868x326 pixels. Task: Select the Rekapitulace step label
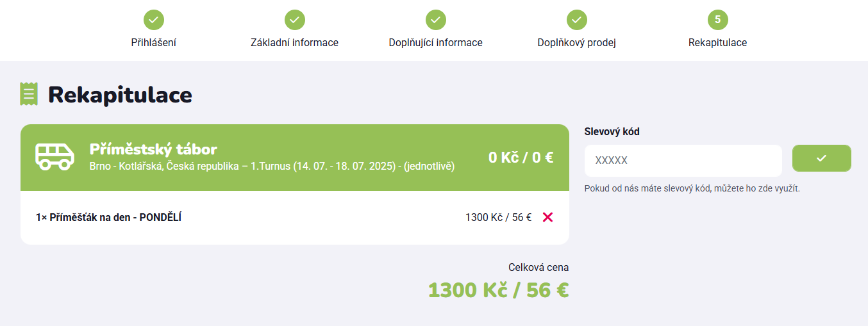click(717, 43)
